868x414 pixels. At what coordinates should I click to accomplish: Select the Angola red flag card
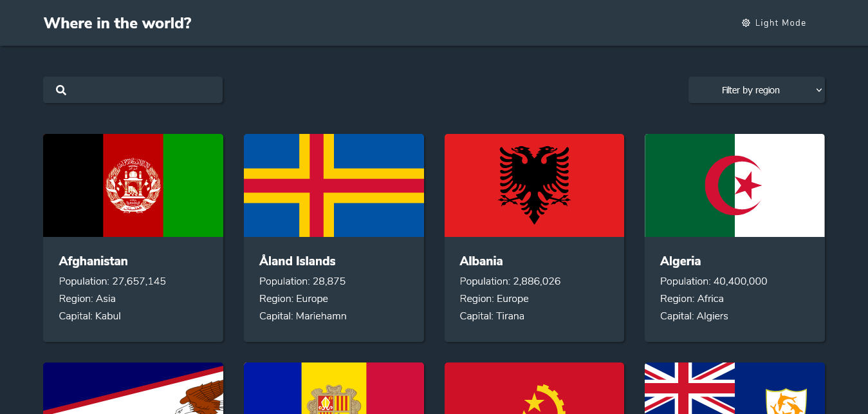click(534, 388)
